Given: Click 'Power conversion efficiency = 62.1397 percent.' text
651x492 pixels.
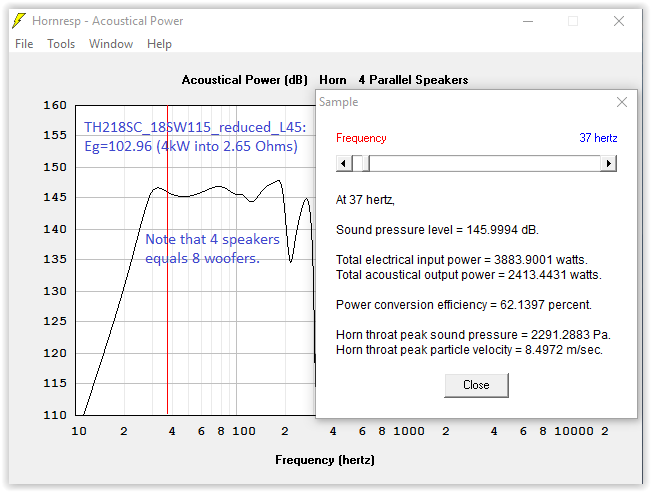Looking at the screenshot, I should coord(464,304).
